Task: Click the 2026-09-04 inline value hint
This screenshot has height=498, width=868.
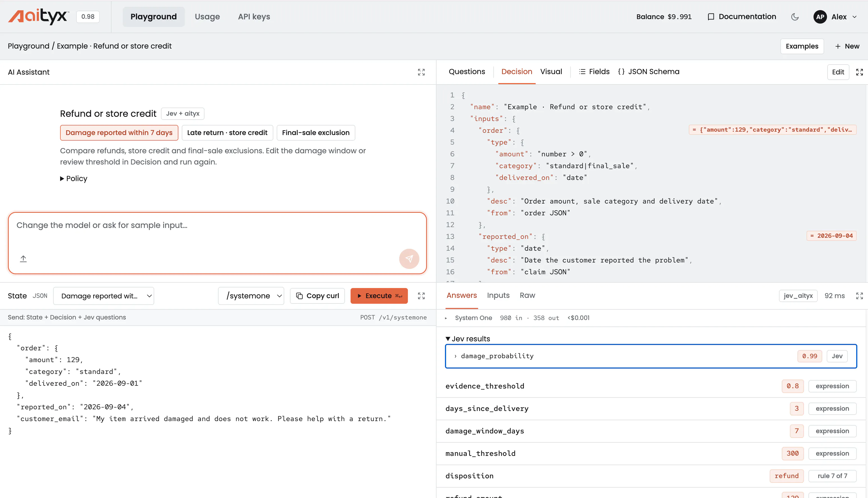Action: (831, 236)
